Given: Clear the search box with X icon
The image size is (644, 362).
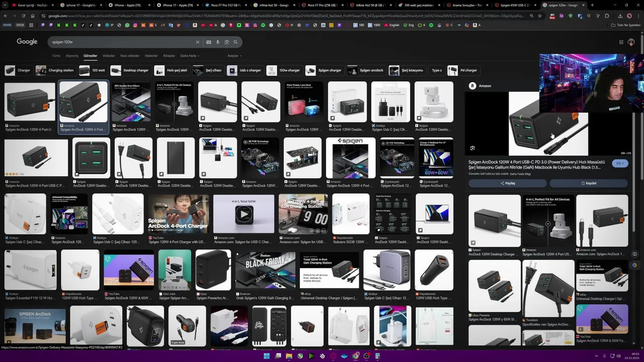Looking at the screenshot, I should [198, 42].
